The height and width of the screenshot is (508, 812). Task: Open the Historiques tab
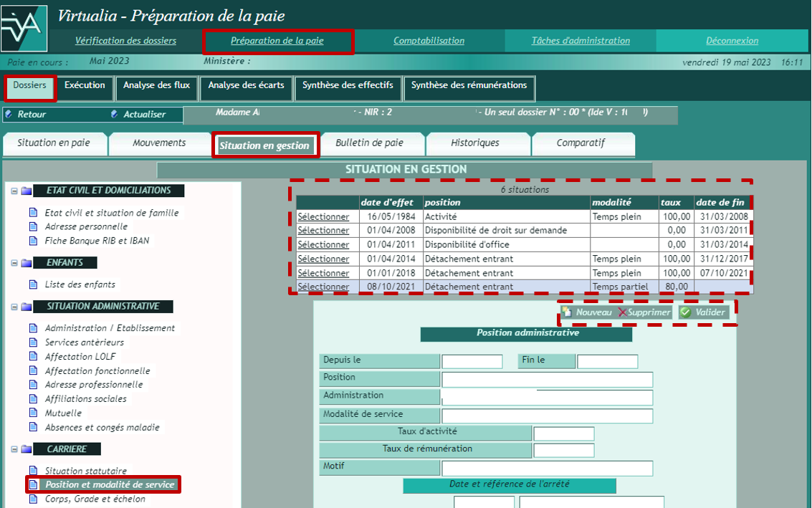[x=474, y=143]
